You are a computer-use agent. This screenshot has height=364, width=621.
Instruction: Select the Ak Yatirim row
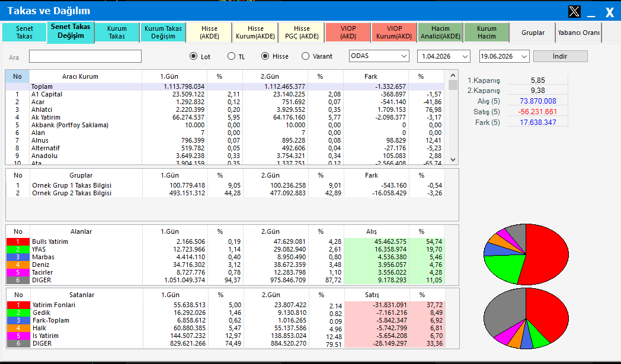(x=225, y=117)
